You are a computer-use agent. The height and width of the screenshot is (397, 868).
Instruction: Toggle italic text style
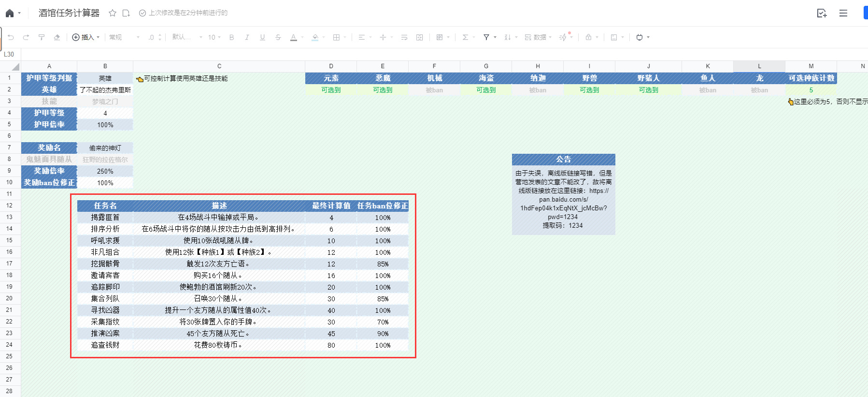[x=247, y=37]
